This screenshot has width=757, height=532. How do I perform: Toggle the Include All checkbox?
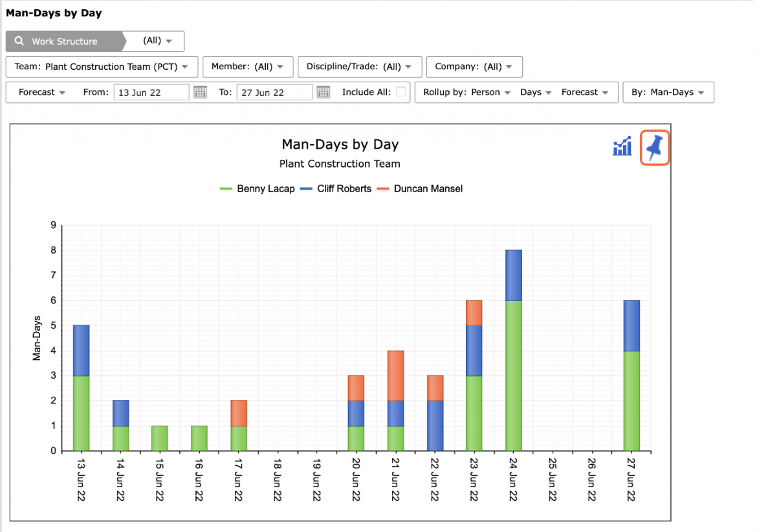coord(400,92)
